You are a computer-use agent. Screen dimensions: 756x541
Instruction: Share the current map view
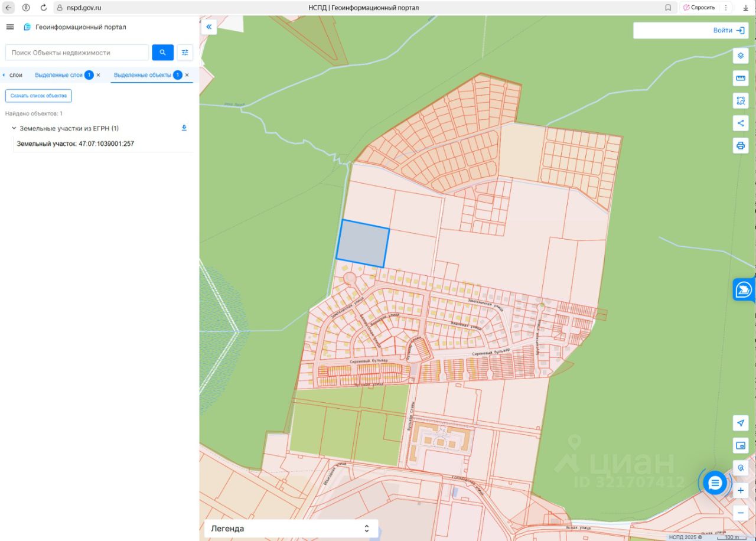[x=741, y=123]
